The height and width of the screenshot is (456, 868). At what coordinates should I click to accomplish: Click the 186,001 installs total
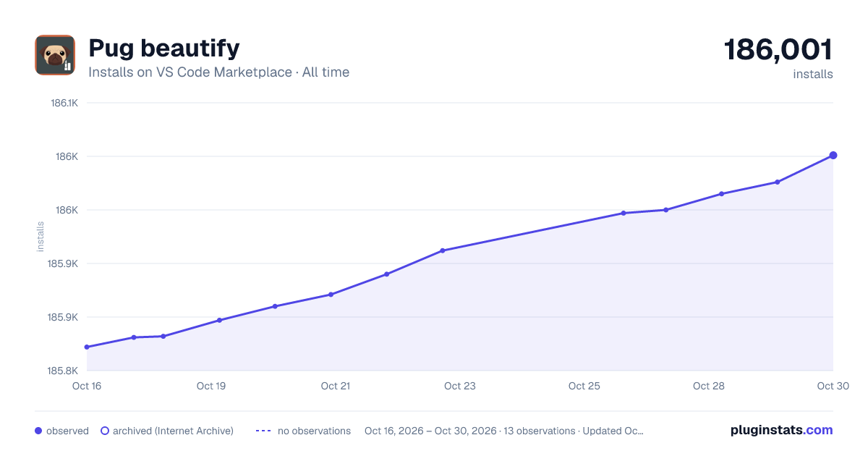(778, 50)
